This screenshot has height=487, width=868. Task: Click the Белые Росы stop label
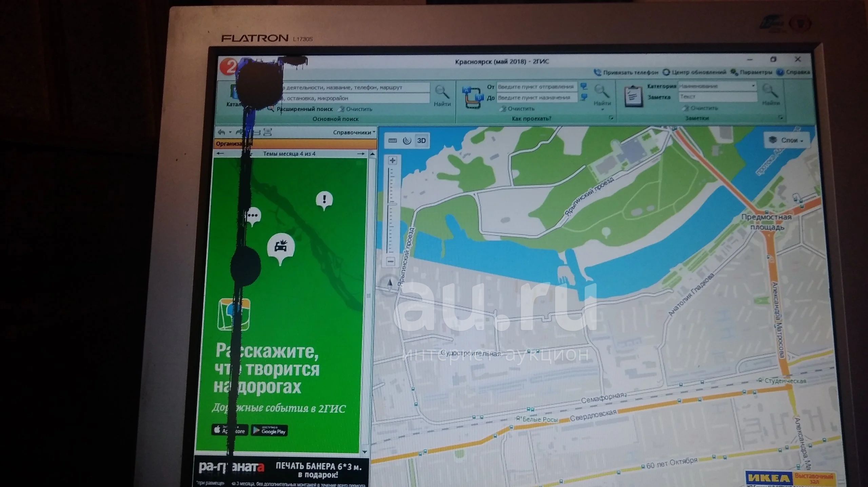coord(540,419)
